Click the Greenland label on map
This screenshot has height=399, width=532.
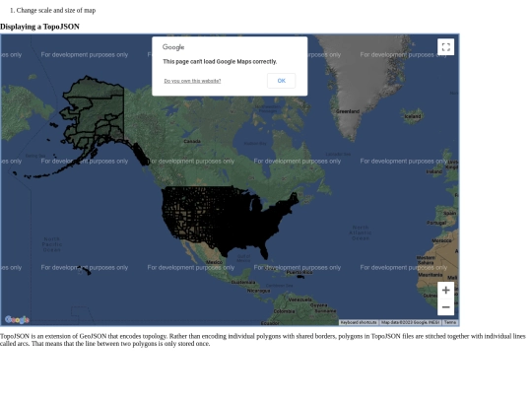[x=348, y=111]
